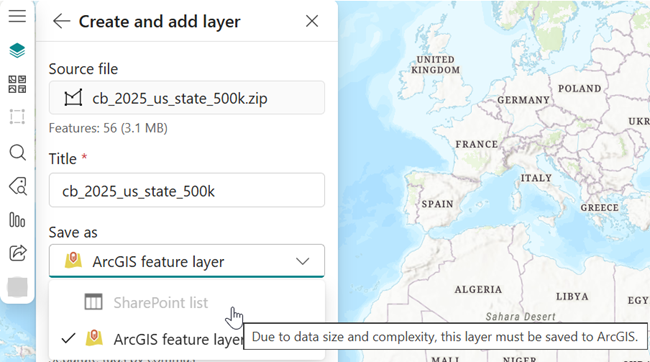Image resolution: width=650 pixels, height=362 pixels.
Task: Click the data size tooltip message
Action: point(444,336)
